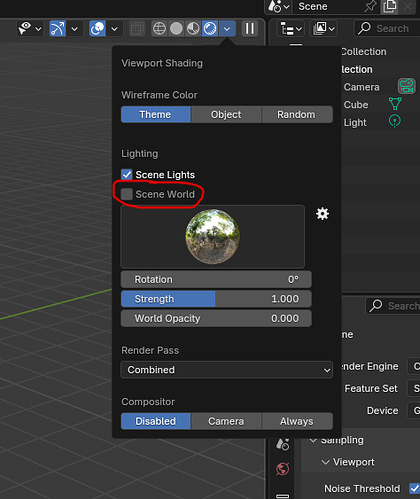
Task: Toggle the X-ray mode icon
Action: click(137, 29)
